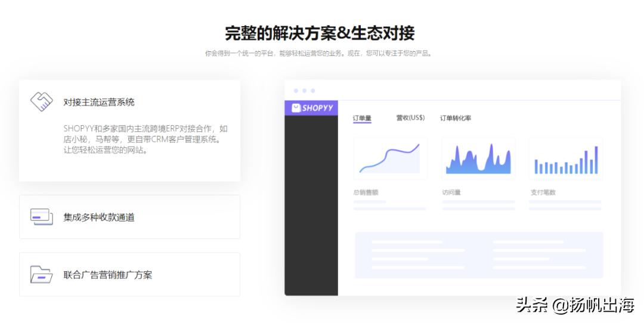Click the SHOPYY ERP description paragraph
Viewport: 644px width, 323px height.
coord(145,139)
